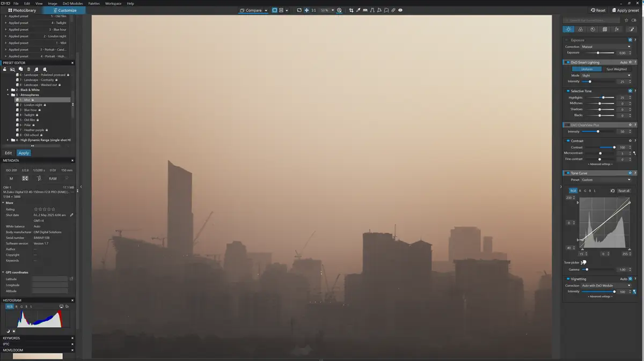Image resolution: width=644 pixels, height=361 pixels.
Task: Click the Tone picker hand icon
Action: coord(583,262)
